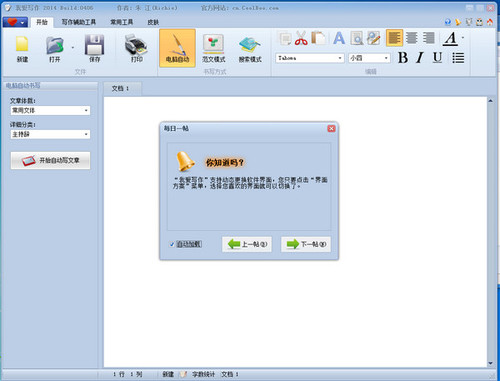Toggle right text alignment
Screen dimensions: 500x381
tap(429, 38)
